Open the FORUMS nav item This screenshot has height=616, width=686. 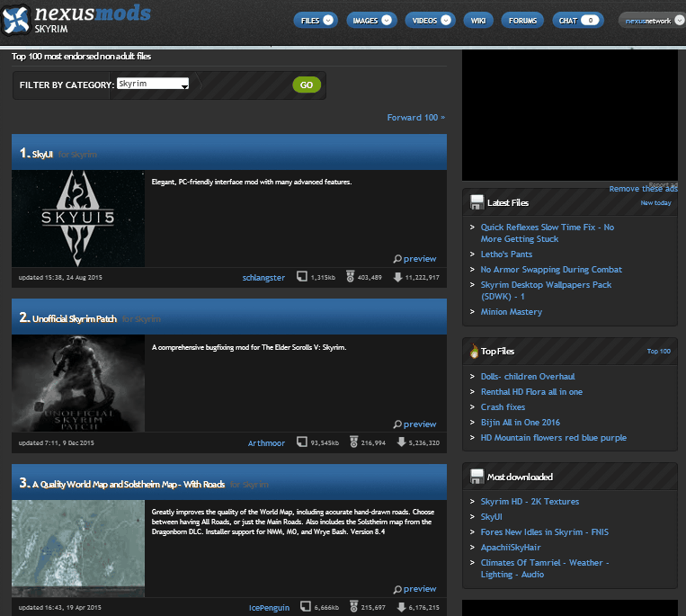pos(522,21)
